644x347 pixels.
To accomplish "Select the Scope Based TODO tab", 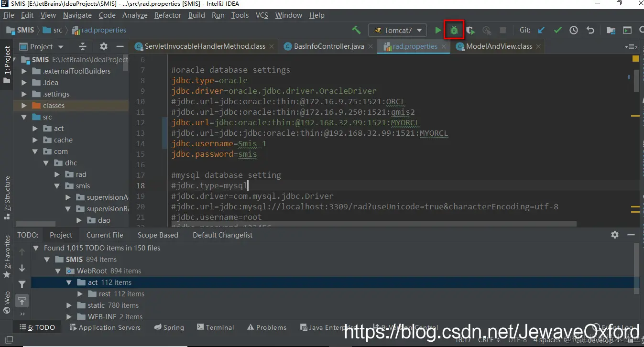I will point(158,235).
